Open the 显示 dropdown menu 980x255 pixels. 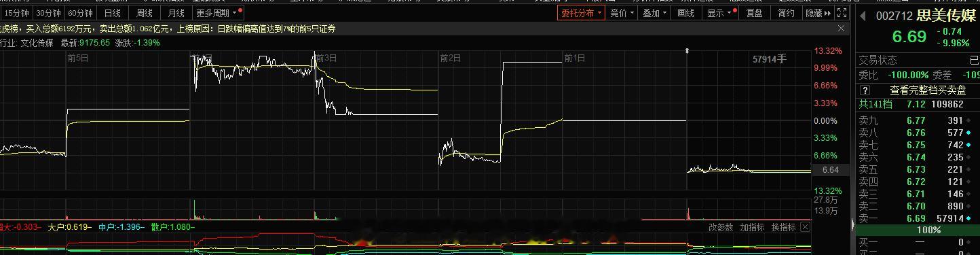pyautogui.click(x=719, y=13)
